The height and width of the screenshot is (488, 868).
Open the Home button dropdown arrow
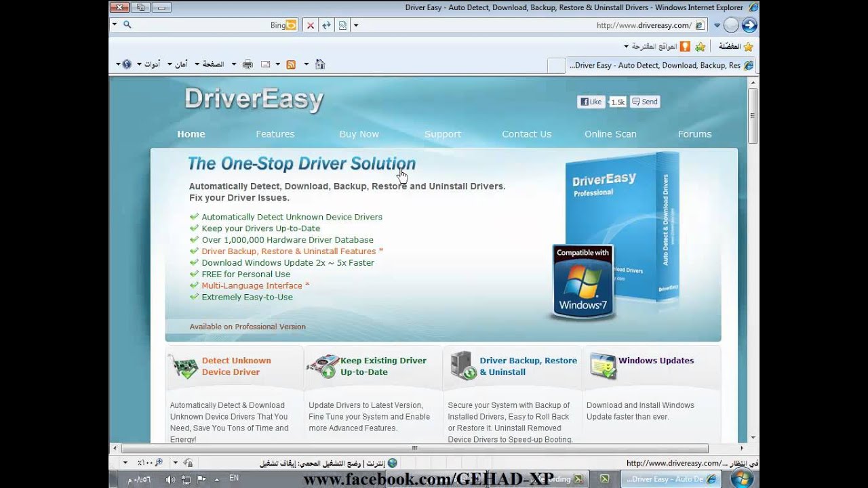(306, 64)
